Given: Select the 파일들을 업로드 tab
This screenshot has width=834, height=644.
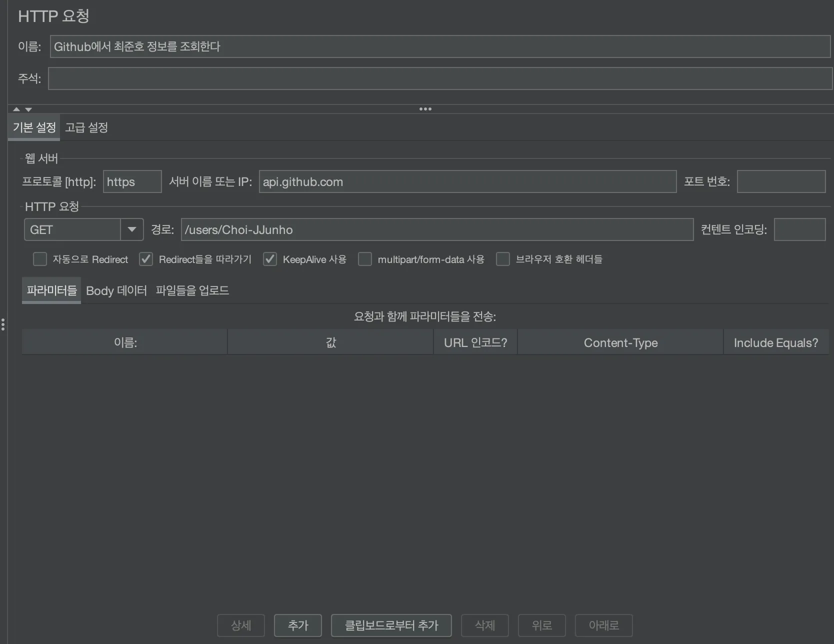Looking at the screenshot, I should [x=192, y=290].
